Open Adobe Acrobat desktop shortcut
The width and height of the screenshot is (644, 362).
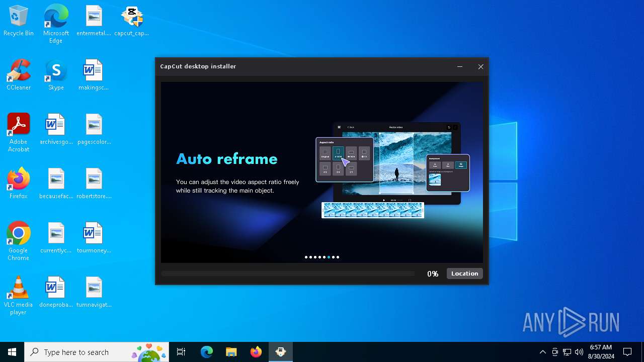tap(19, 132)
